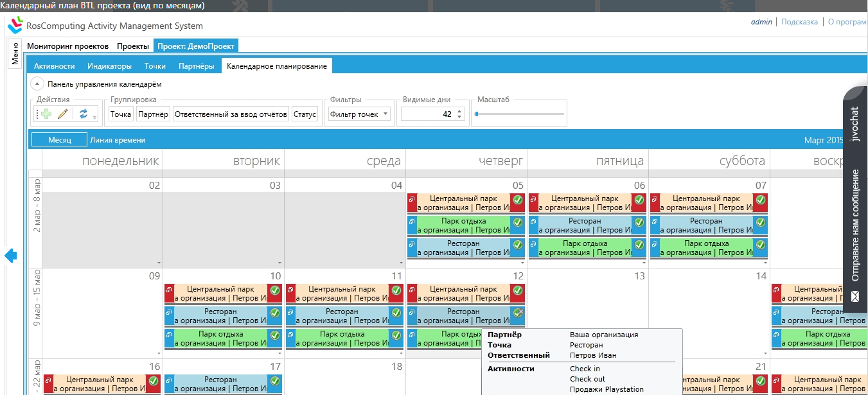Click the pencil edit icon in Действия
Screen dimensions: 868x395
62,113
